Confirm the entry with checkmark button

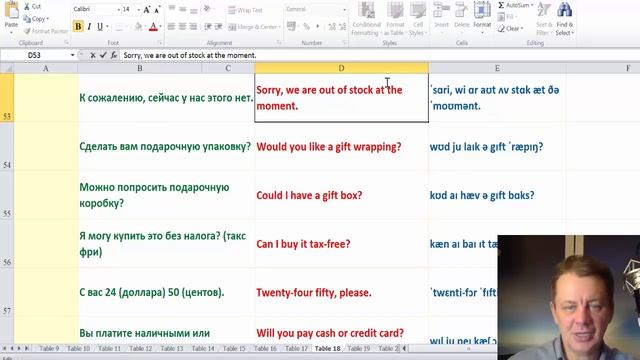pyautogui.click(x=103, y=55)
